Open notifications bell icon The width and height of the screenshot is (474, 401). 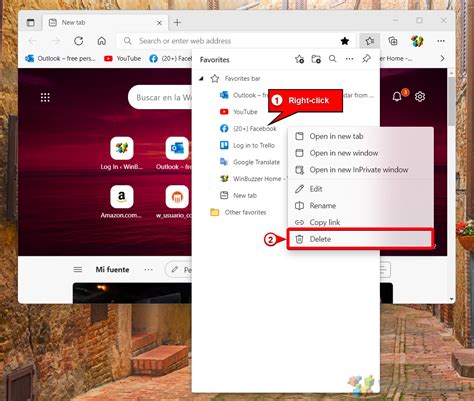pos(397,97)
